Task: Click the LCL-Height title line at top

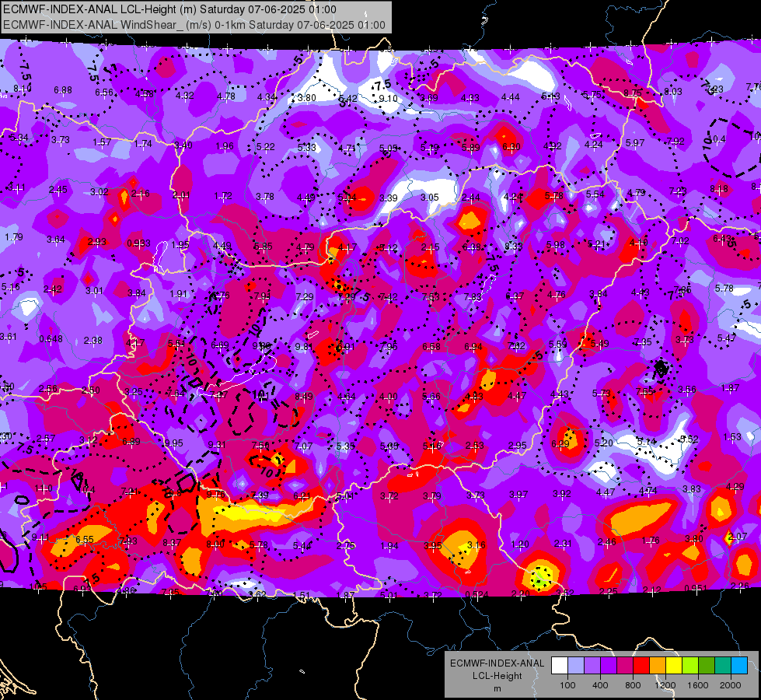Action: pyautogui.click(x=169, y=9)
